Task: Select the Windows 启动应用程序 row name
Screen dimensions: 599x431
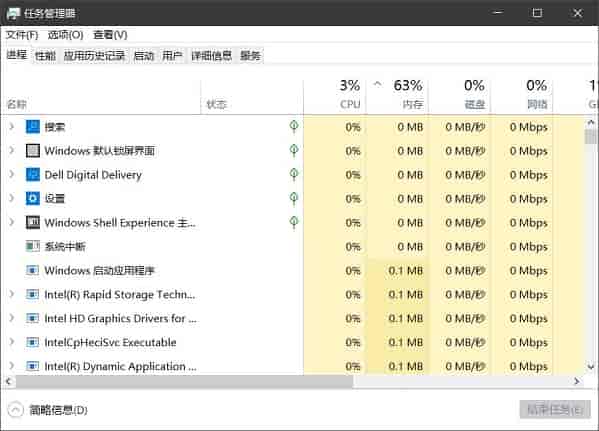Action: [99, 271]
